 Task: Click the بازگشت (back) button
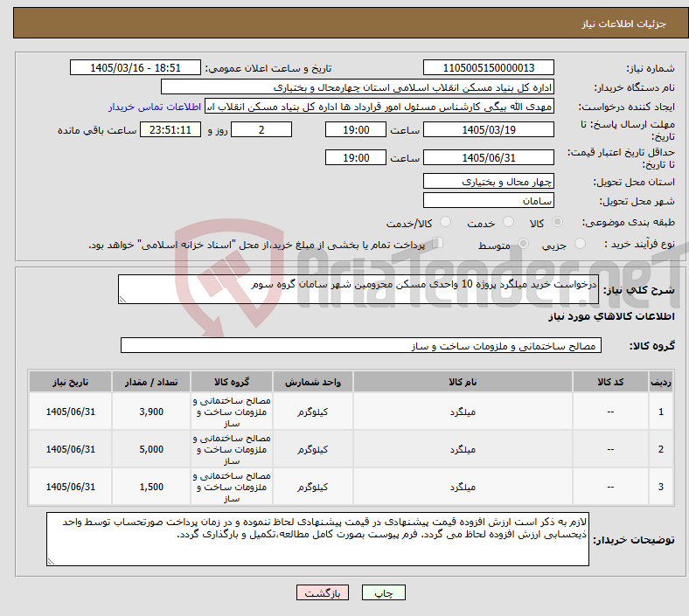click(x=323, y=592)
